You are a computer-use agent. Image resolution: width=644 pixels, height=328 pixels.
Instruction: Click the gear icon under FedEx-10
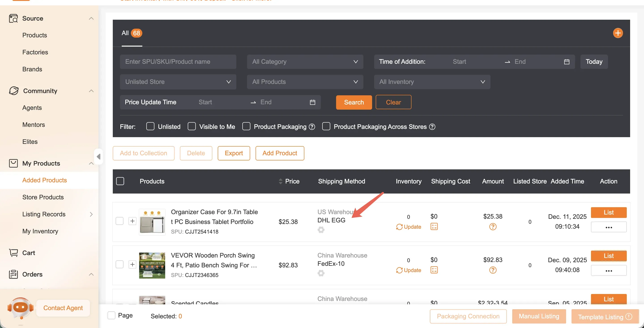point(321,273)
